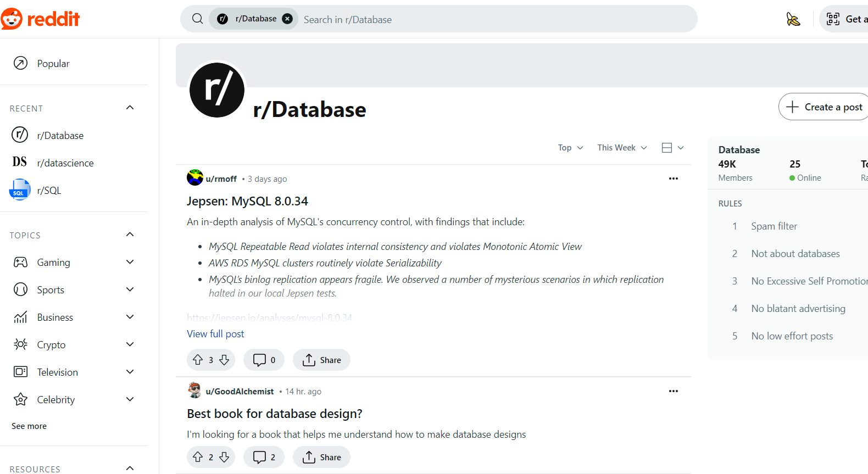Collapse the Topics section

(x=130, y=235)
